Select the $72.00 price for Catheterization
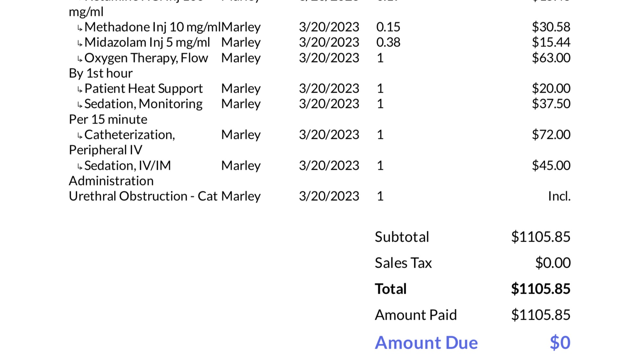644x364 pixels. pos(551,135)
